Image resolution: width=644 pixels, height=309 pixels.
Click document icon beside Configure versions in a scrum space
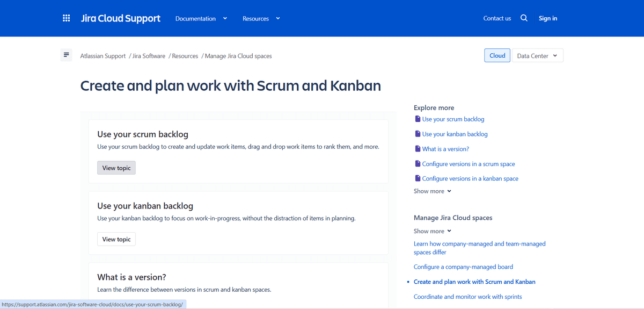click(418, 164)
